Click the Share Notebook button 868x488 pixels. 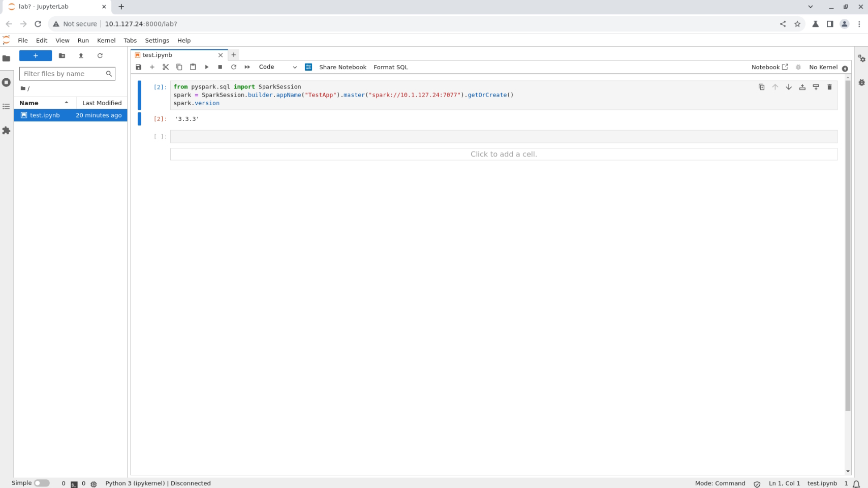click(343, 67)
